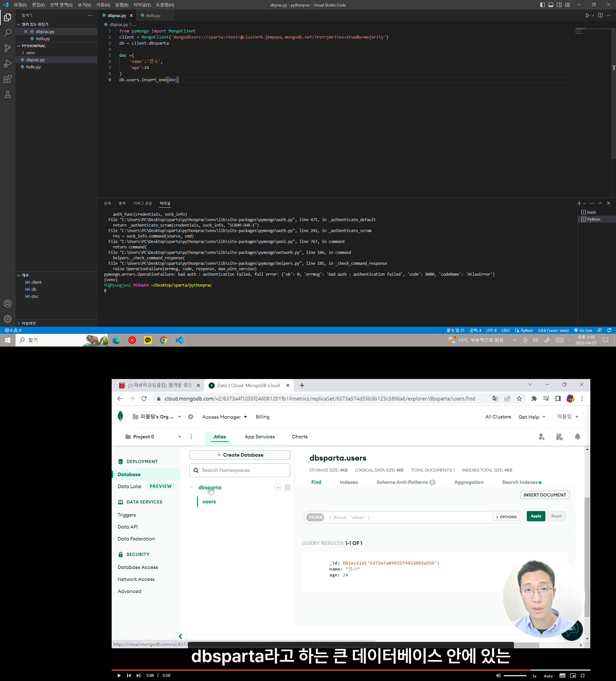Switch to Chrome from the taskbar
616x681 pixels.
click(x=163, y=340)
